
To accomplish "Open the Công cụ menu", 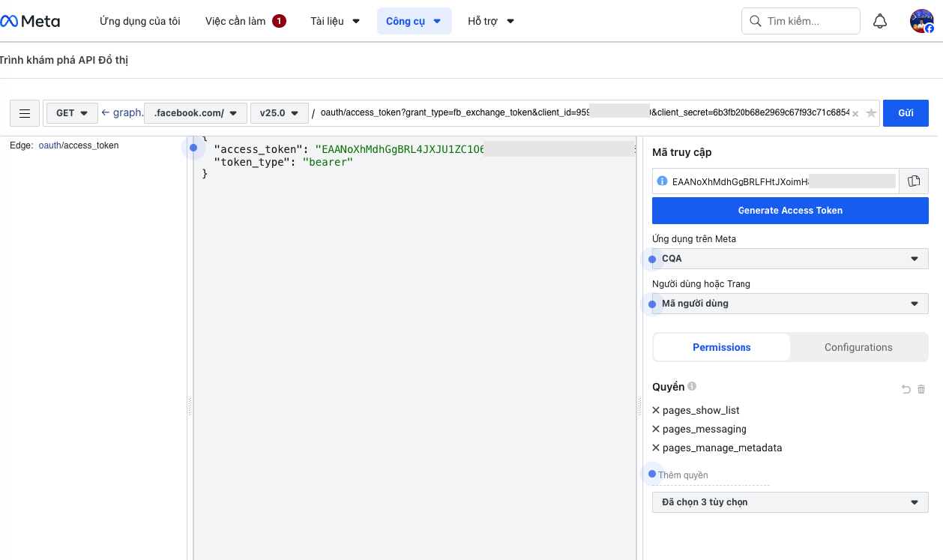I will click(x=414, y=22).
